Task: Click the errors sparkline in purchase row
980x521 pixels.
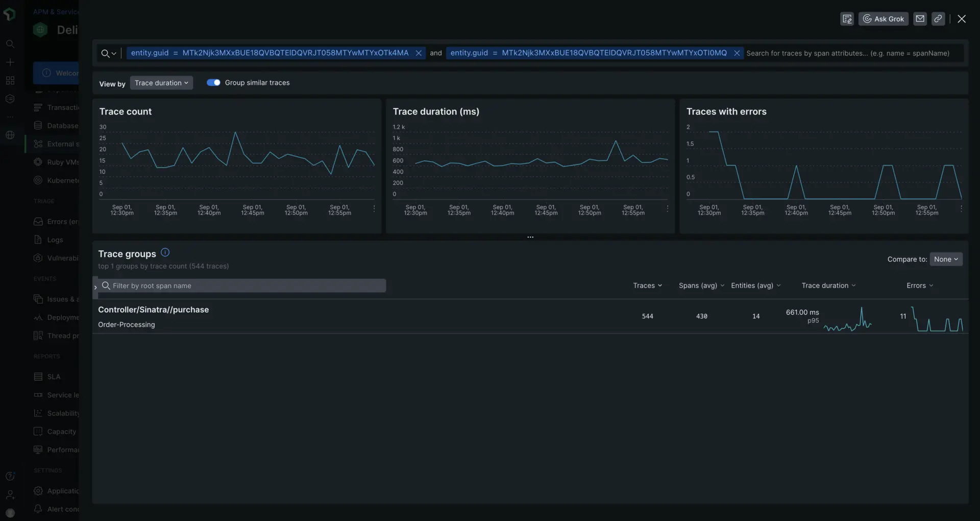Action: click(937, 320)
